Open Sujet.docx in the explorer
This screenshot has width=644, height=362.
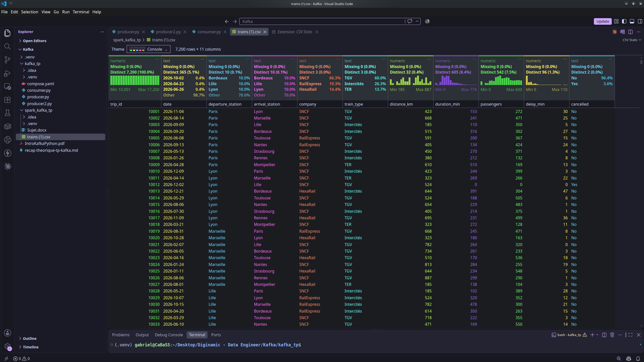tap(37, 130)
